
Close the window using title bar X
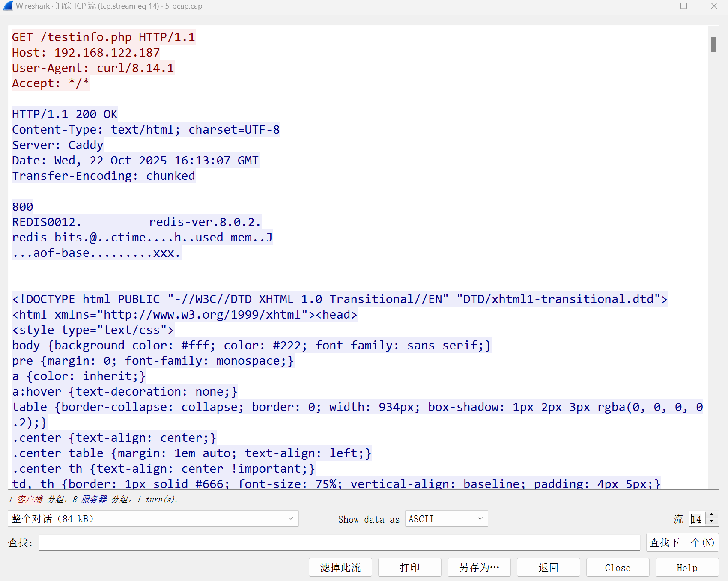[714, 6]
